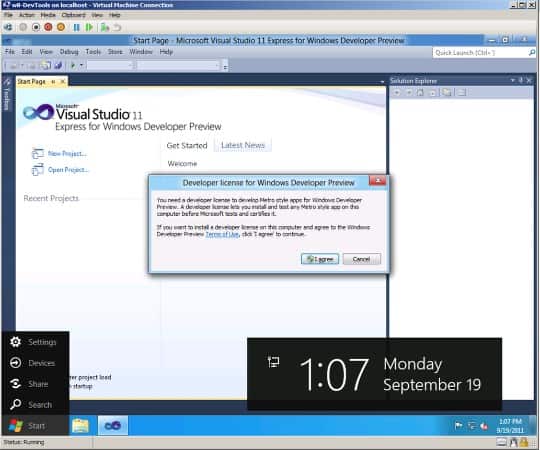Viewport: 540px width, 450px height.
Task: Expand the Start Debugging dropdown arrow
Action: (x=82, y=65)
